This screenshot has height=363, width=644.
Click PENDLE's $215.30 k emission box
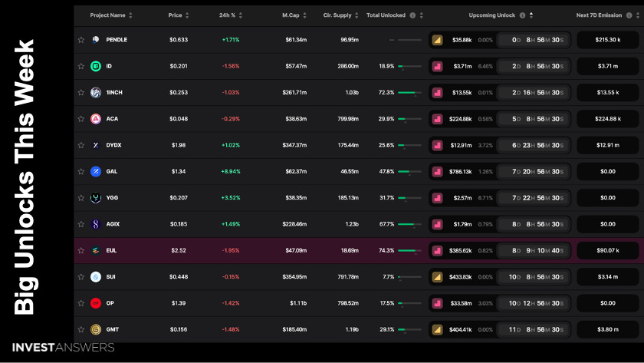608,40
